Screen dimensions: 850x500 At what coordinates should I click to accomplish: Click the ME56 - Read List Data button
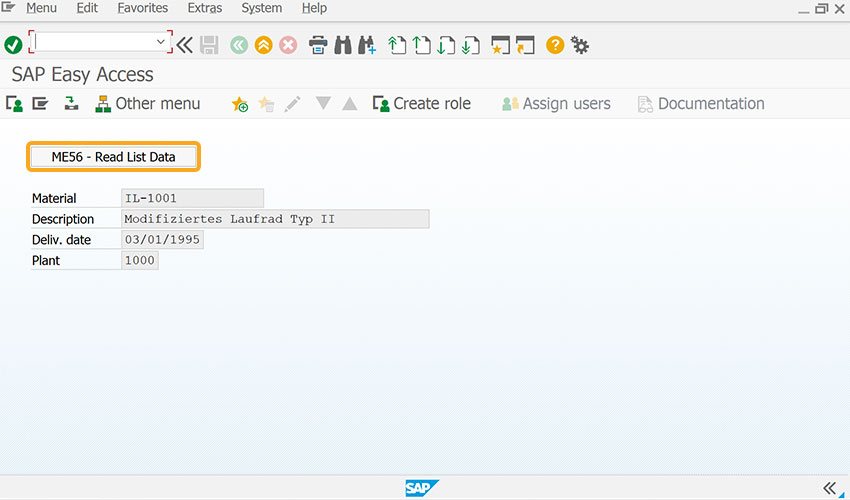click(x=113, y=157)
